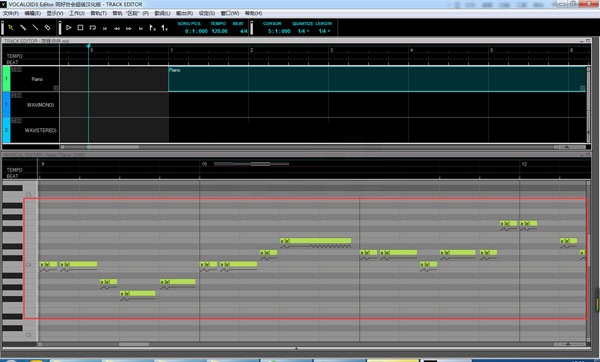
Task: Click the TEMPO row label in track editor
Action: tap(15, 56)
